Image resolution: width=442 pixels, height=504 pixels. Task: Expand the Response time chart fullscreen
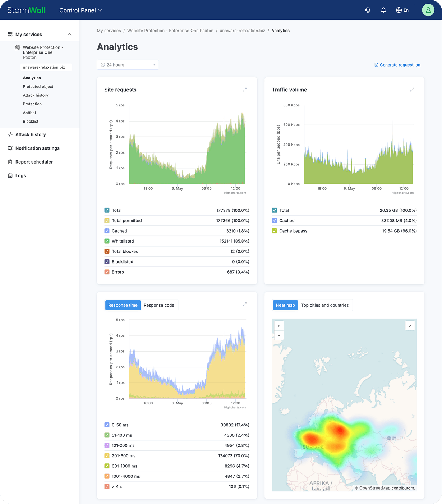[244, 304]
